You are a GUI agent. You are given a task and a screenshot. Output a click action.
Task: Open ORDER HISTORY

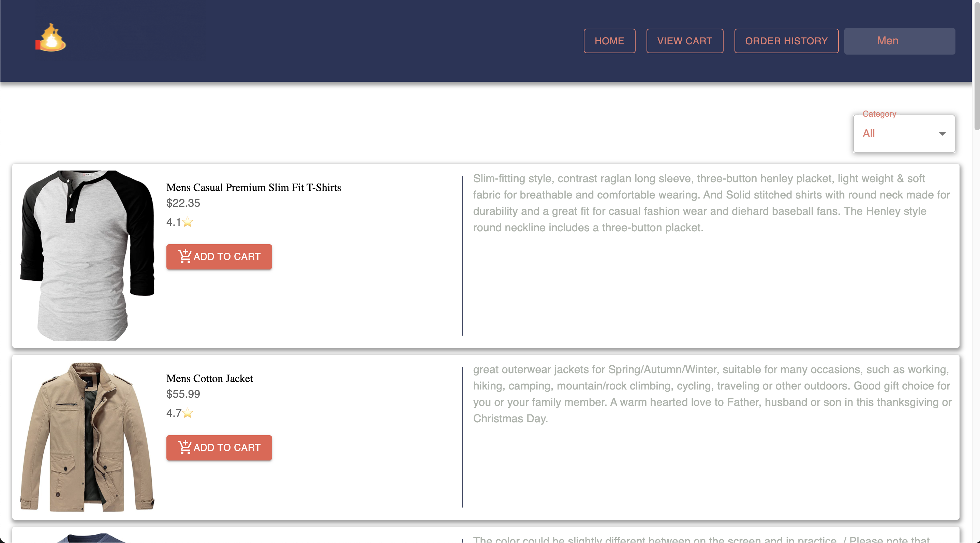[786, 41]
